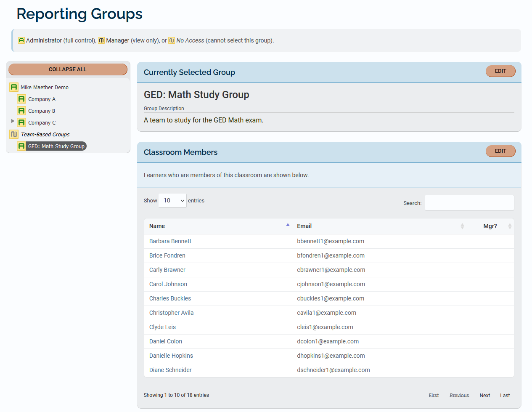This screenshot has height=412, width=532.
Task: Select Company B in the group tree
Action: 42,111
